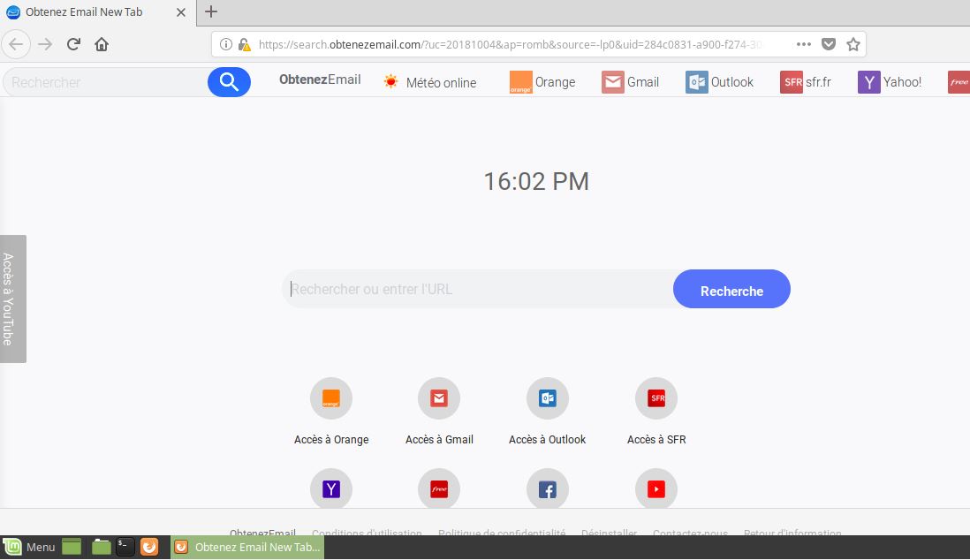The image size is (970, 560).
Task: Click the padlock warning icon in address bar
Action: (x=245, y=44)
